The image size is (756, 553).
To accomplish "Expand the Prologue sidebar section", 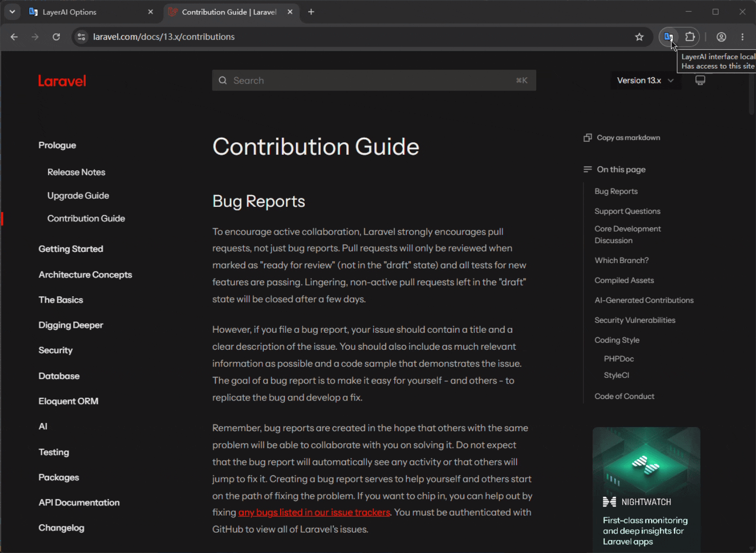I will [x=57, y=145].
